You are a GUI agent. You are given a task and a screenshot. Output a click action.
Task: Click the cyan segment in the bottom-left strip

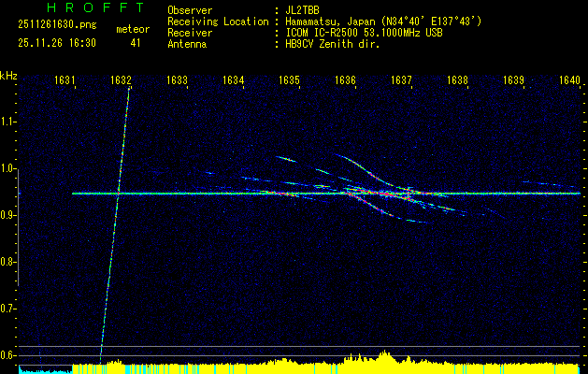click(42, 370)
